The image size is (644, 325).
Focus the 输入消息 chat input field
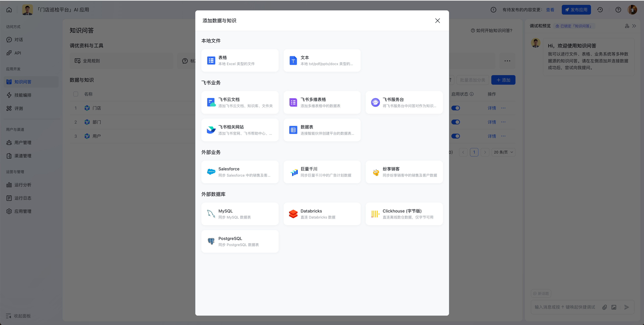pyautogui.click(x=565, y=307)
